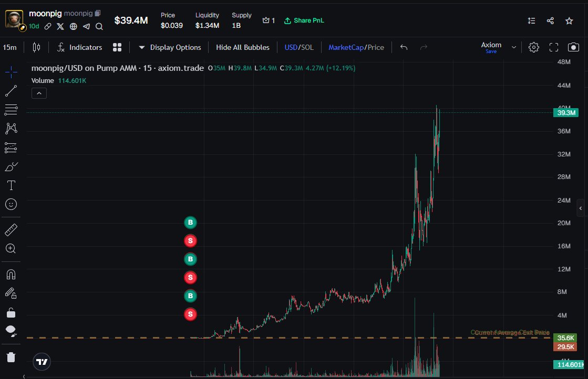Open the moonpig Telegram link
This screenshot has width=588, height=379.
(86, 26)
